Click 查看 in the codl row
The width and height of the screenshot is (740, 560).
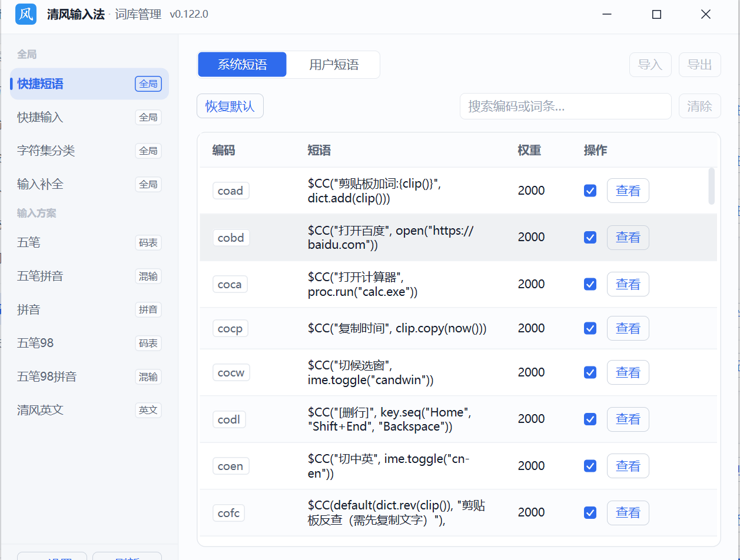pos(628,419)
